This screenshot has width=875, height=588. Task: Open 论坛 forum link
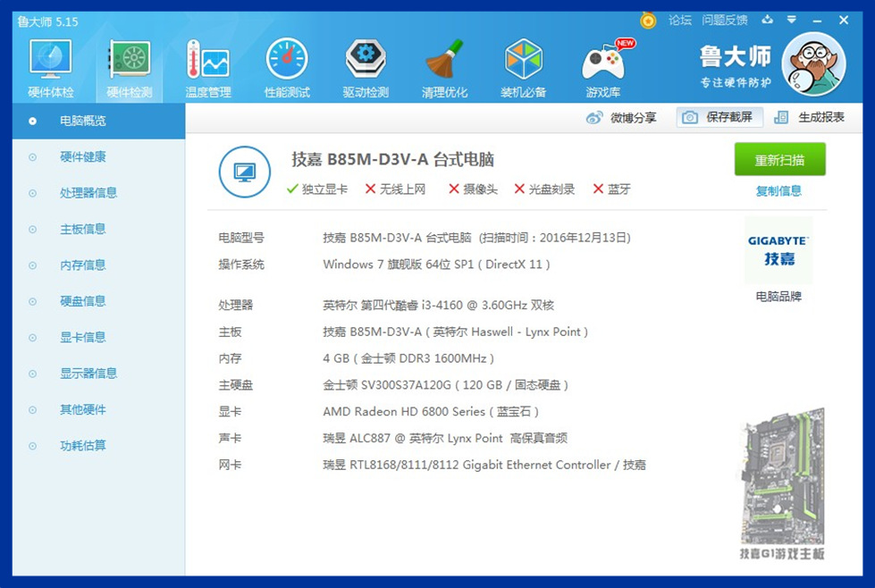(x=679, y=20)
